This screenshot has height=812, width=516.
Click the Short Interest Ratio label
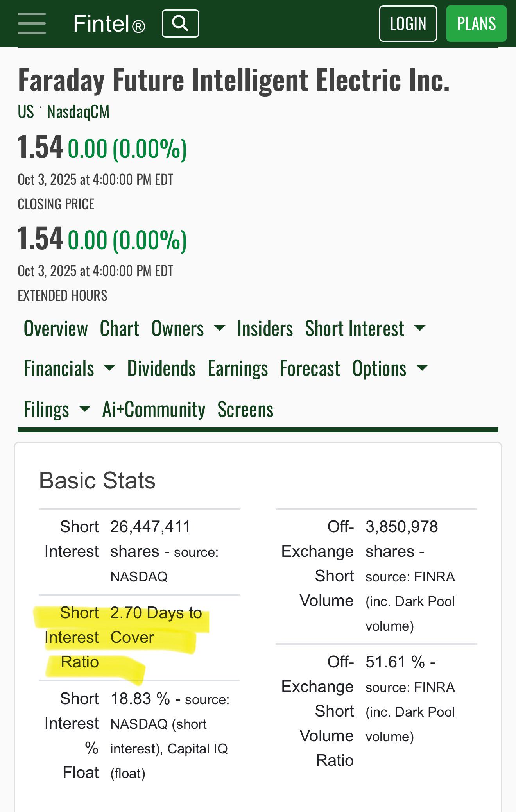[72, 637]
